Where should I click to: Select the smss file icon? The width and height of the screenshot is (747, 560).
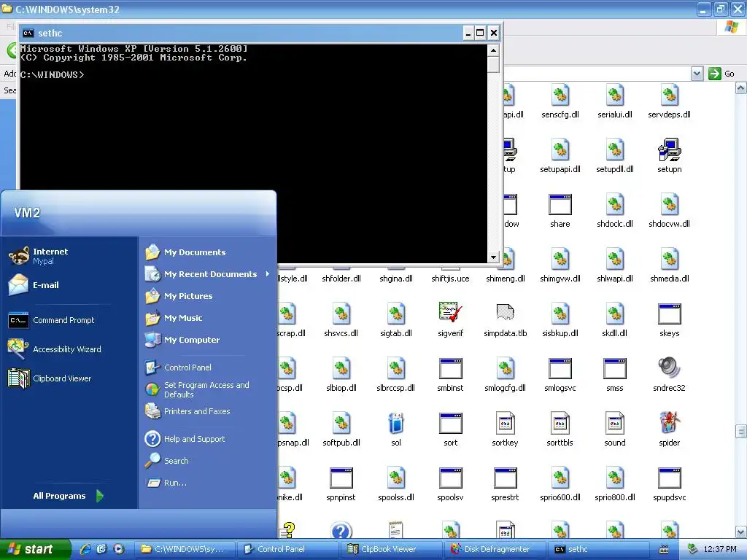click(x=614, y=368)
